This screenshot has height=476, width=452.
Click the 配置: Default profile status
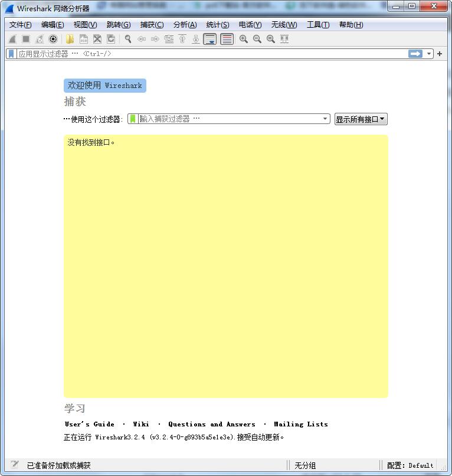coord(410,465)
